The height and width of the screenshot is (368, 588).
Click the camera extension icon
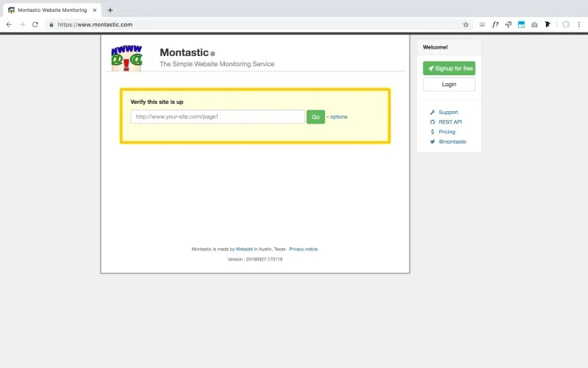pyautogui.click(x=534, y=24)
